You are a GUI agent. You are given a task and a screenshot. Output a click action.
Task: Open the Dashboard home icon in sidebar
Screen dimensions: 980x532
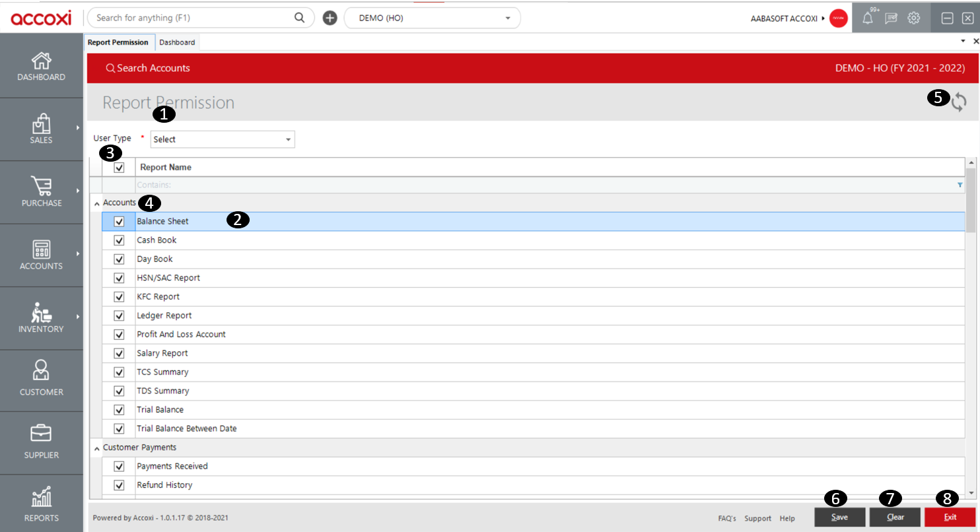pos(41,66)
